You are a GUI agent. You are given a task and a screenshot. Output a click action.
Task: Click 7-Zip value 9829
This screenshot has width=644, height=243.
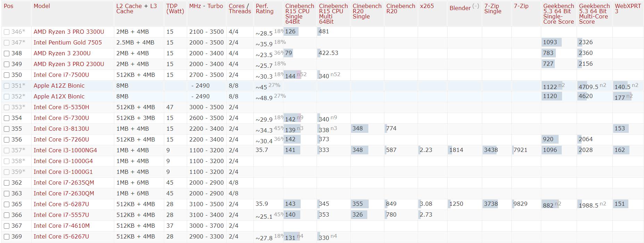tap(520, 204)
